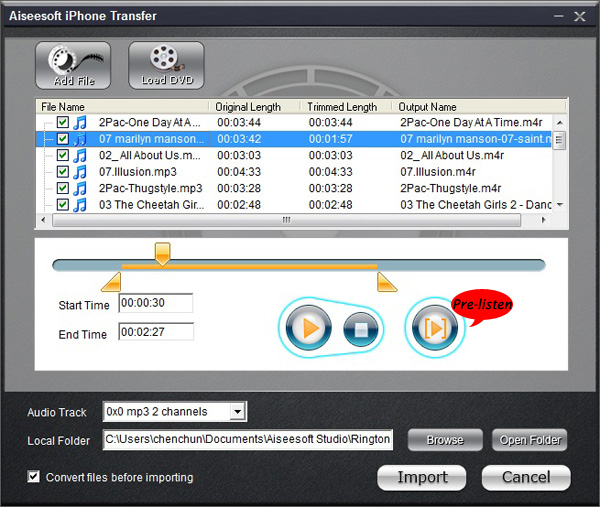Click original length 00:02:48 cell
The height and width of the screenshot is (507, 600).
coord(239,205)
